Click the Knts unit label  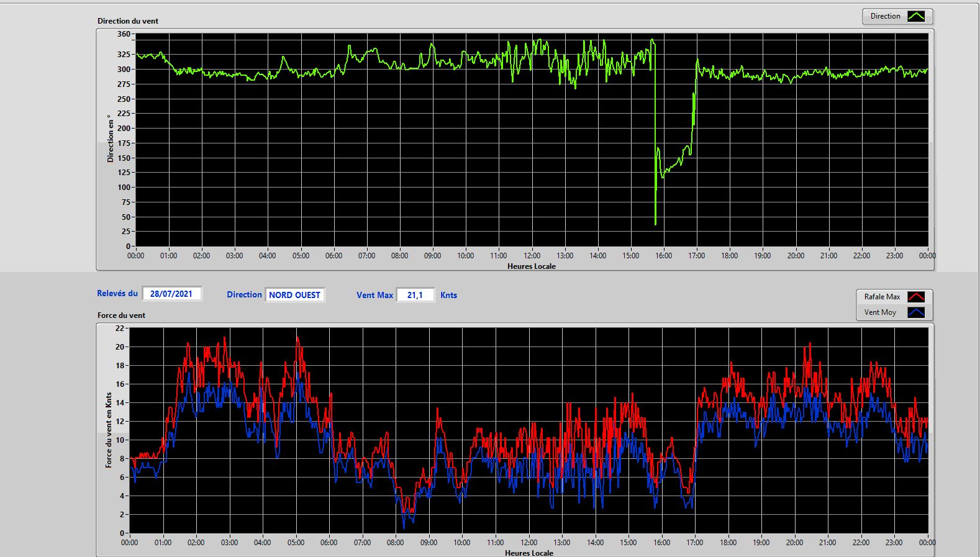(448, 296)
